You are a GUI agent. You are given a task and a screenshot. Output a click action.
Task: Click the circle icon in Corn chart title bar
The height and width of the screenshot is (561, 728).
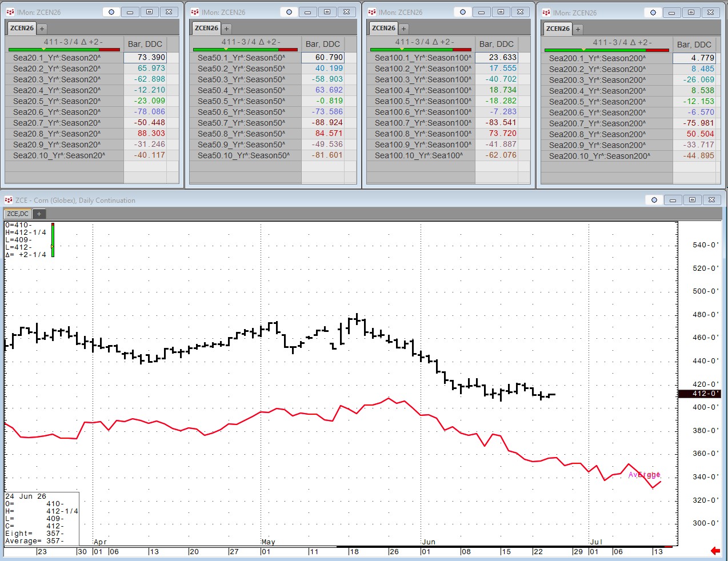(654, 200)
